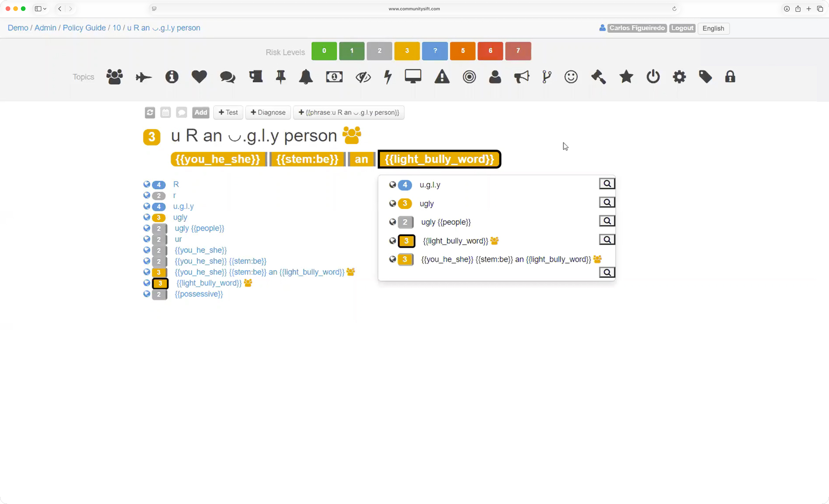This screenshot has width=829, height=504.
Task: Select the crossed-out eye topic icon
Action: point(363,77)
